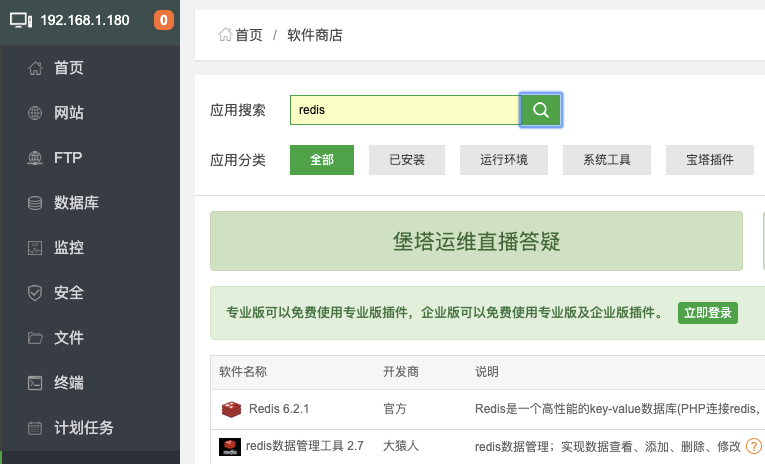Image resolution: width=765 pixels, height=464 pixels.
Task: Select the 已安装 category tab
Action: tap(407, 160)
